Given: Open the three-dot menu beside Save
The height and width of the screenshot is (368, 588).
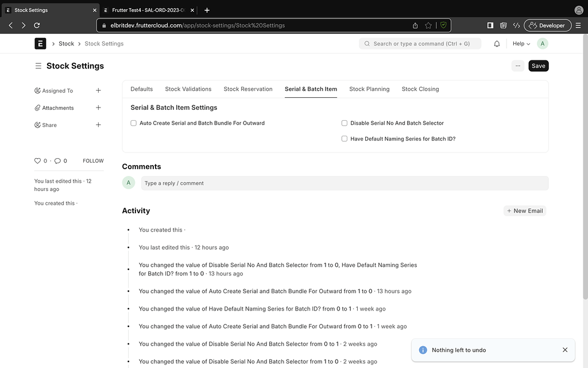Looking at the screenshot, I should (x=517, y=66).
